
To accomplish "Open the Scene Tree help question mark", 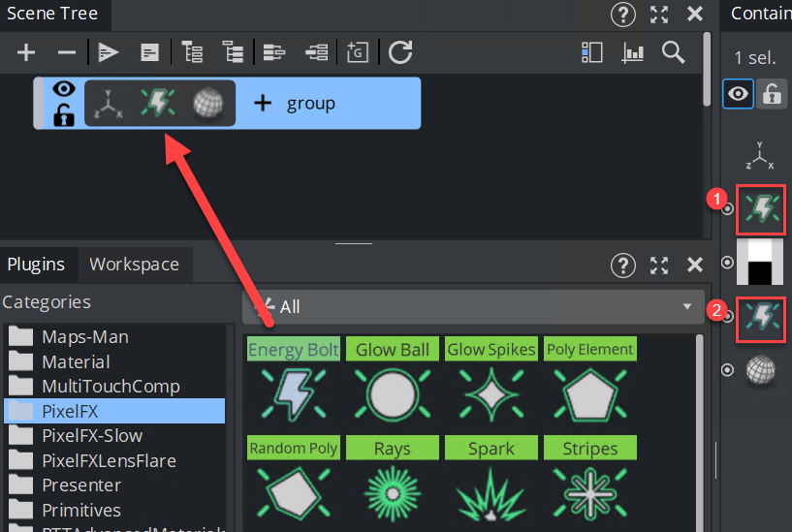I will coord(623,15).
